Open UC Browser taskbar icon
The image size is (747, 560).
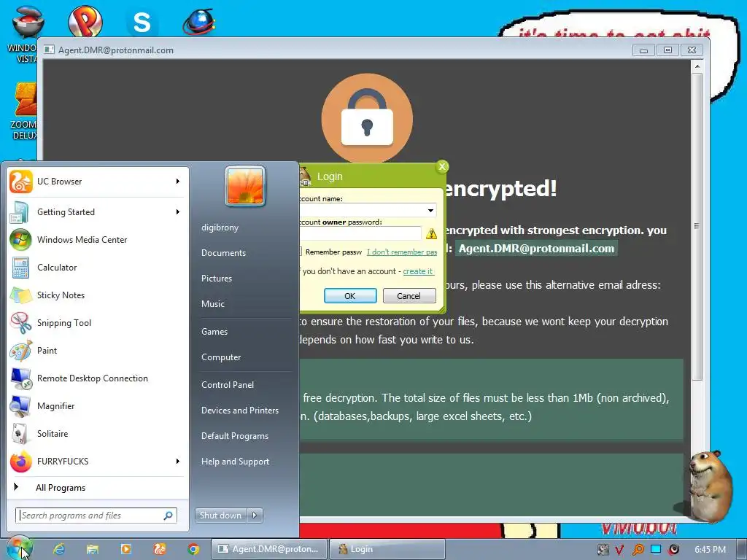(160, 549)
